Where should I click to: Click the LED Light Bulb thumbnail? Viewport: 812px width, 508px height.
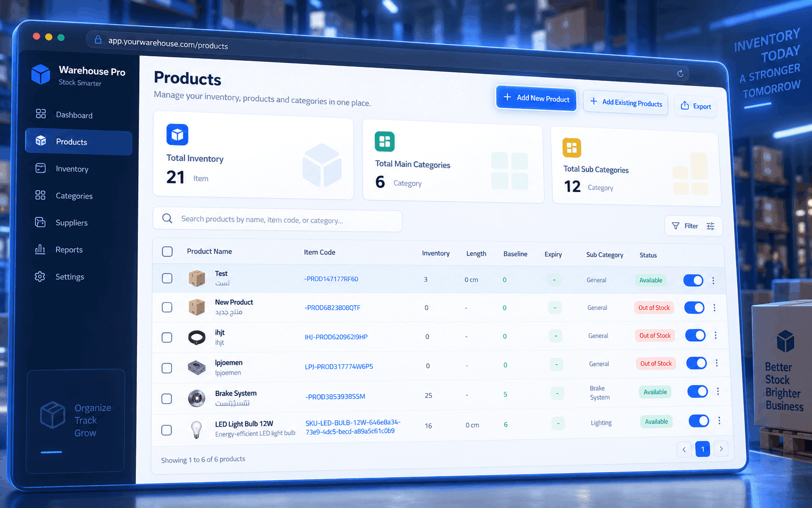(x=196, y=429)
